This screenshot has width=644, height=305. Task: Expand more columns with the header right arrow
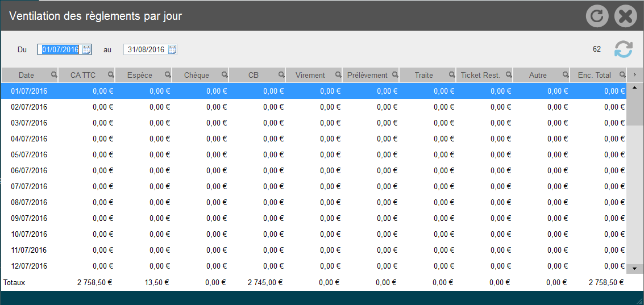coord(635,75)
